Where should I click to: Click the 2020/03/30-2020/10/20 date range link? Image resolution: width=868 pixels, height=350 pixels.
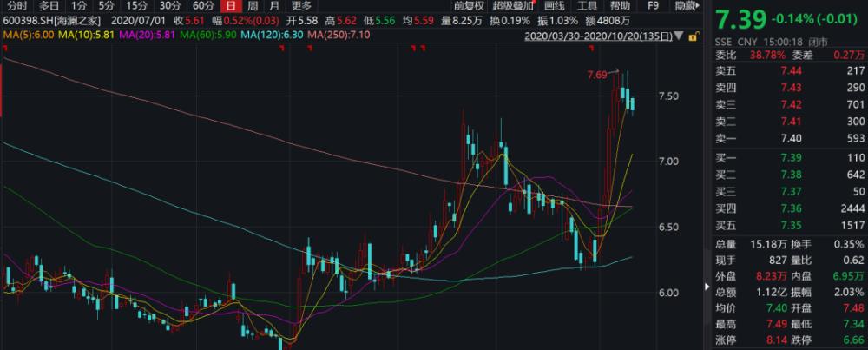pyautogui.click(x=597, y=36)
